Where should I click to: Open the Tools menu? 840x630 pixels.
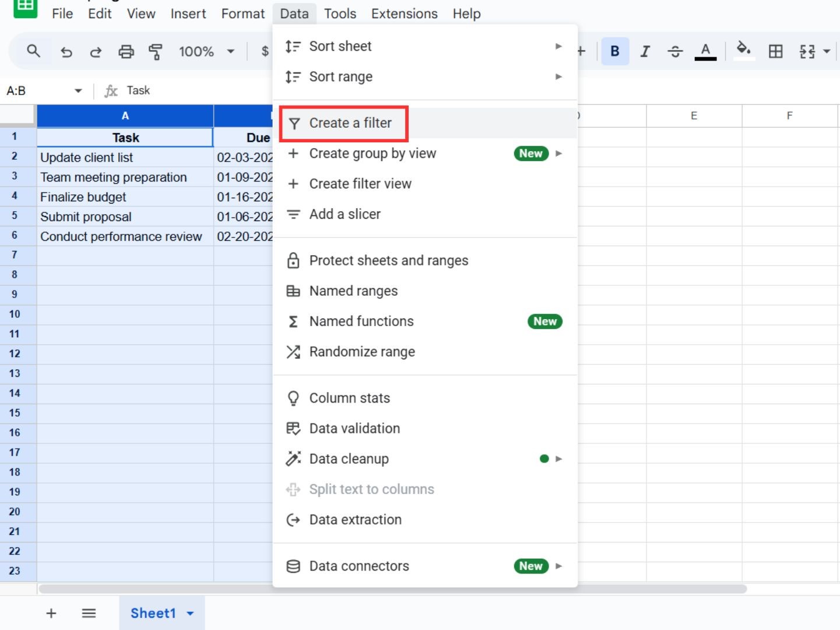coord(340,13)
